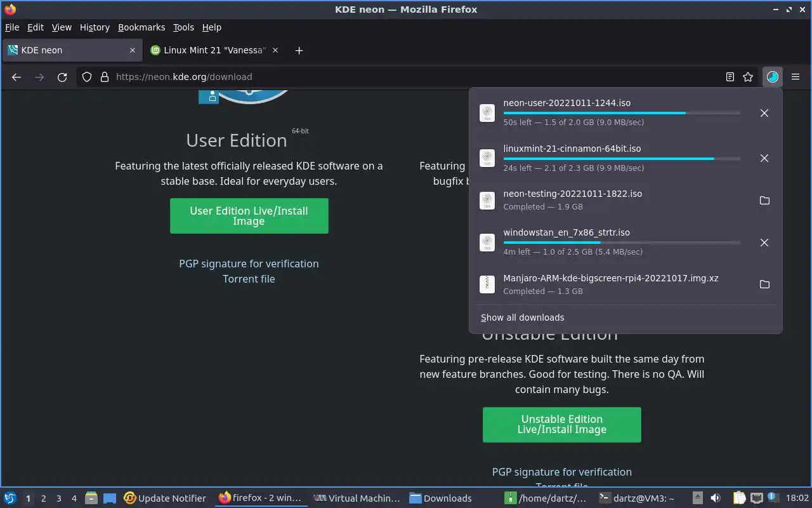812x508 pixels.
Task: Bookmark this page with the star icon
Action: pos(748,77)
